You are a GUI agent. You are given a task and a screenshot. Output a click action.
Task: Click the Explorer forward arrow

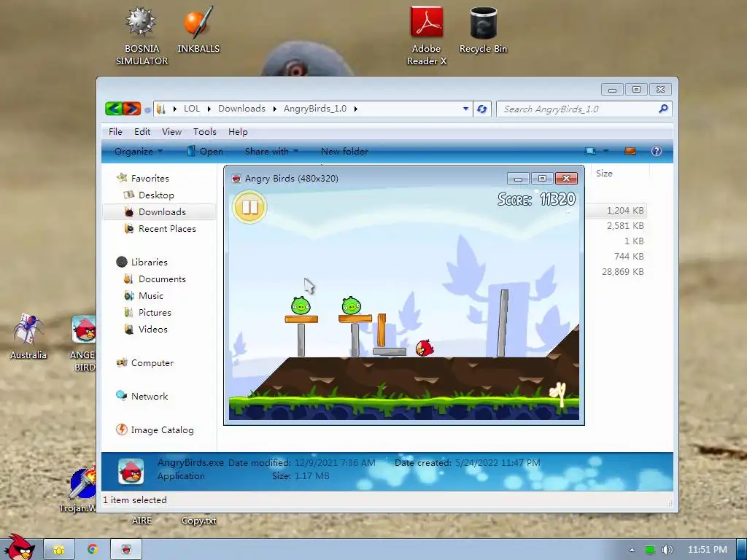click(x=132, y=109)
